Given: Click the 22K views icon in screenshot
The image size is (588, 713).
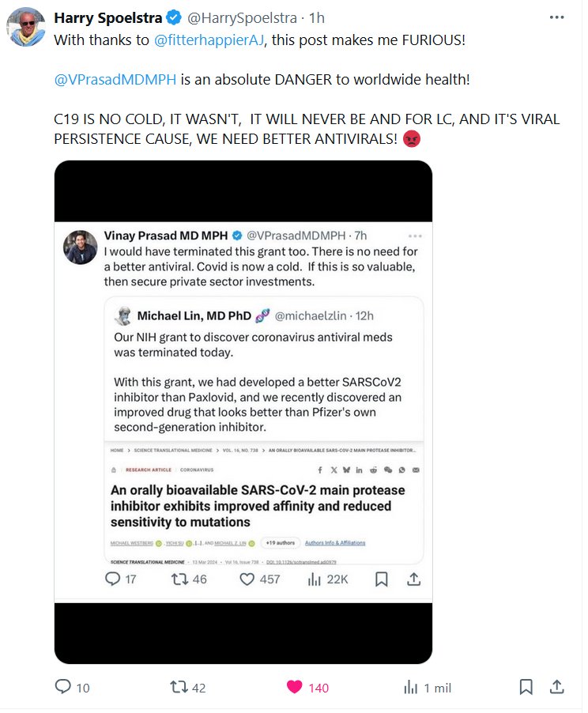Looking at the screenshot, I should click(315, 579).
